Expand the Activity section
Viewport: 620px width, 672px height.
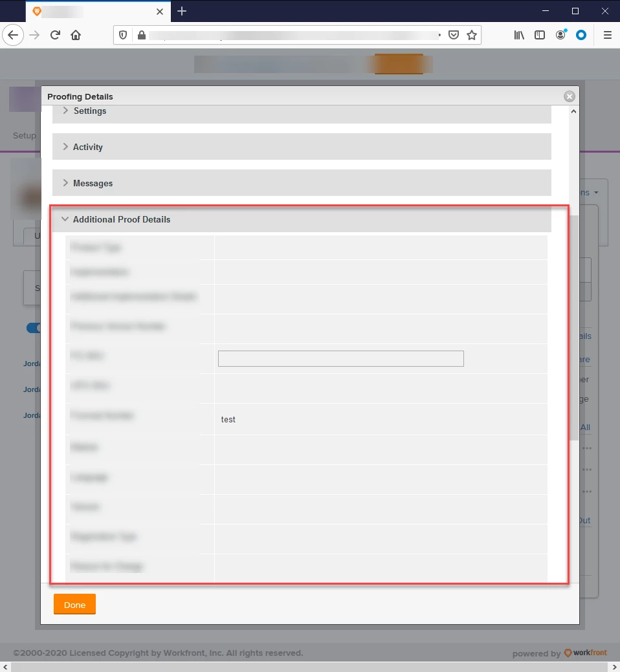click(x=302, y=147)
